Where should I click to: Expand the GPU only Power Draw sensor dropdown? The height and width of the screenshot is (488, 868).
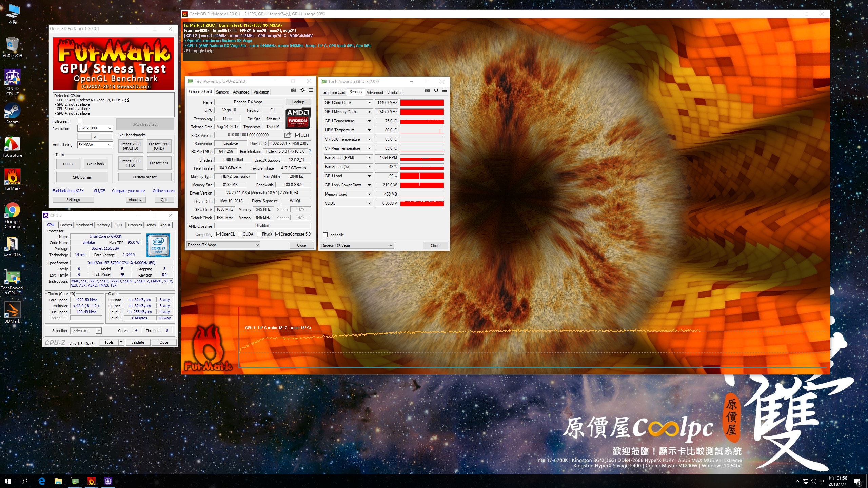click(369, 185)
